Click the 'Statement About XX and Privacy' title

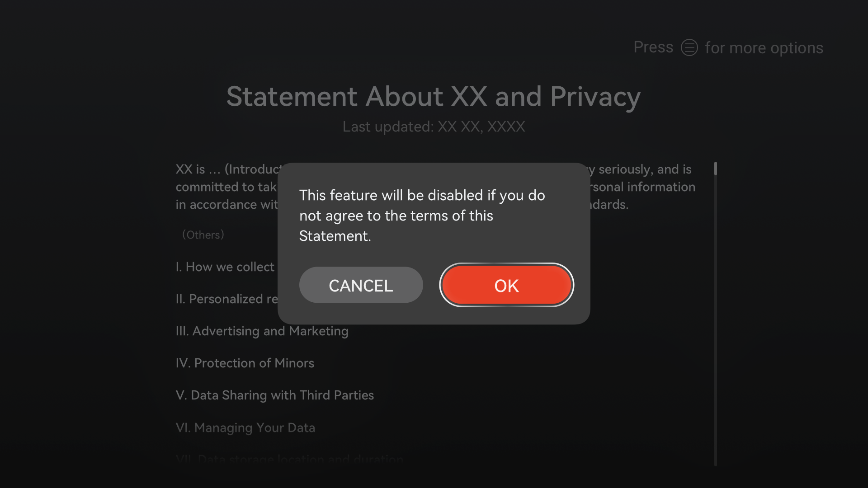[433, 96]
